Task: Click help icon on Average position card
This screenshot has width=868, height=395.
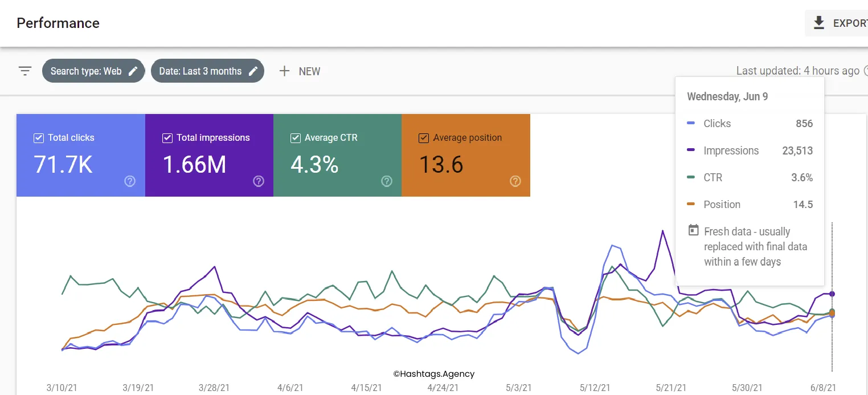Action: (x=515, y=181)
